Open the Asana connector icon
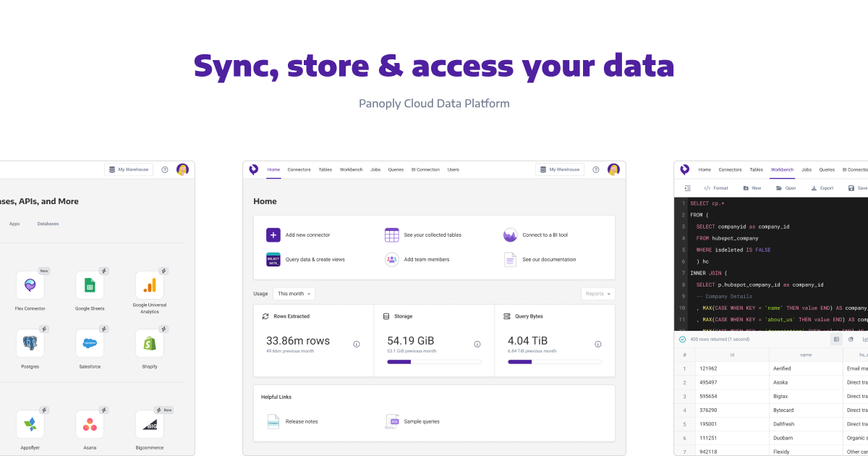 [90, 424]
